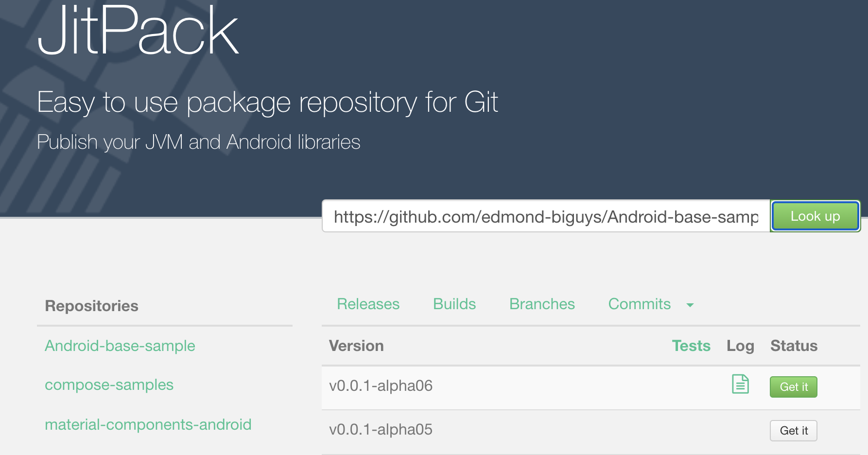Click the green Look up button
The height and width of the screenshot is (455, 868).
point(815,216)
